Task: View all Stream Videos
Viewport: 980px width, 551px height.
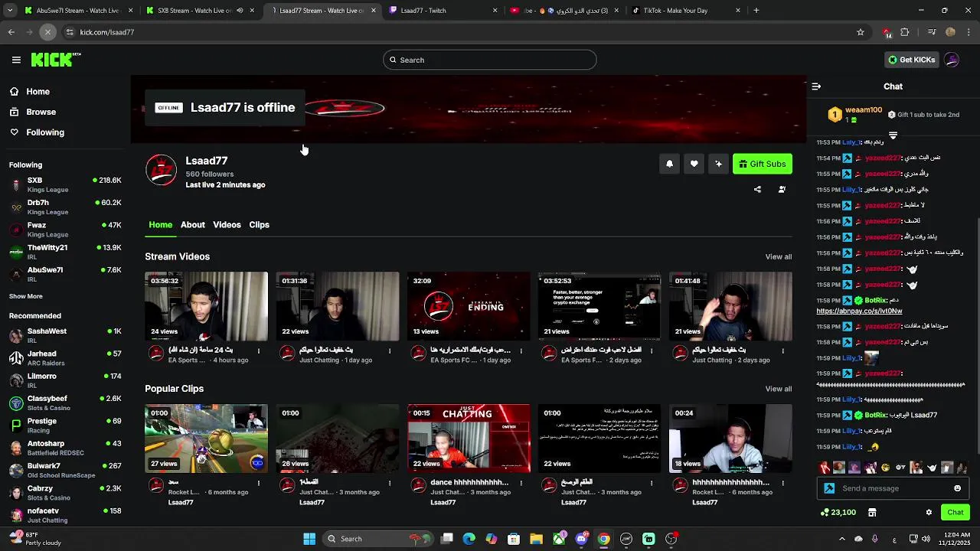Action: (x=778, y=257)
